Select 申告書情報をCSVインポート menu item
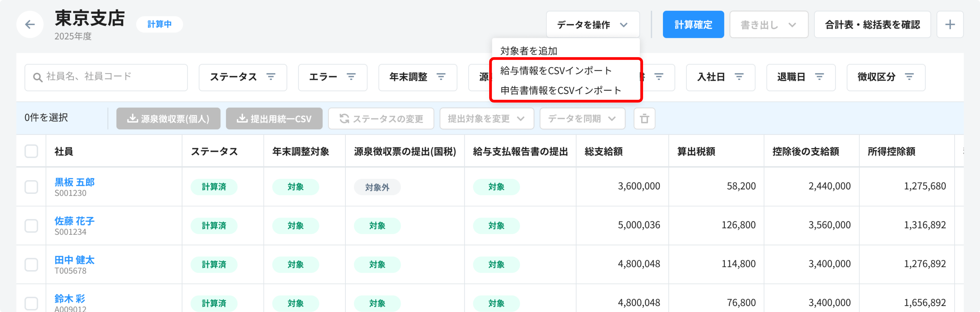 click(x=560, y=90)
